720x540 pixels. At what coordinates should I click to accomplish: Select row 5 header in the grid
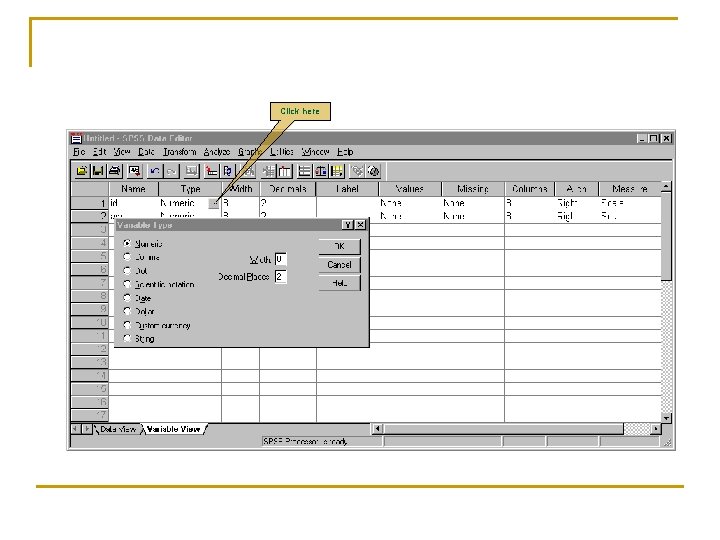(90, 256)
